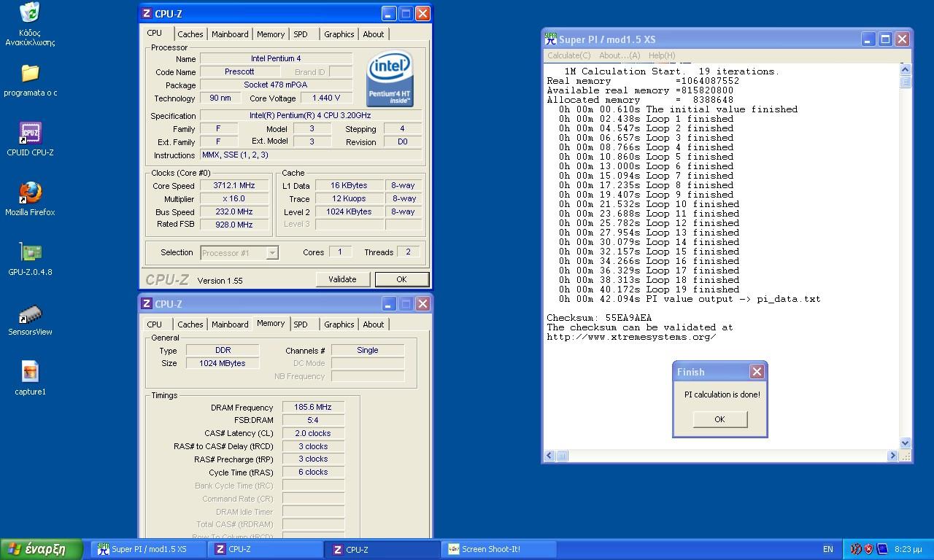Open the Memory tab in top CPU-Z

tap(271, 34)
